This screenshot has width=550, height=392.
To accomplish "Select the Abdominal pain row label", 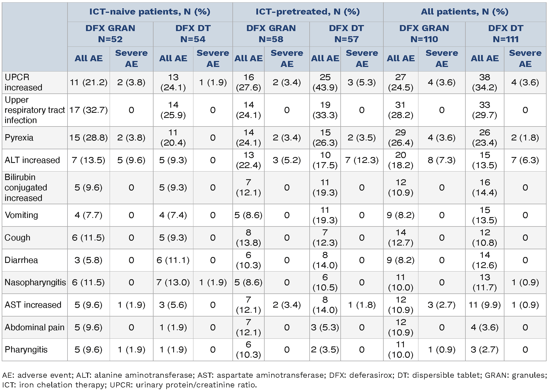I will click(34, 327).
